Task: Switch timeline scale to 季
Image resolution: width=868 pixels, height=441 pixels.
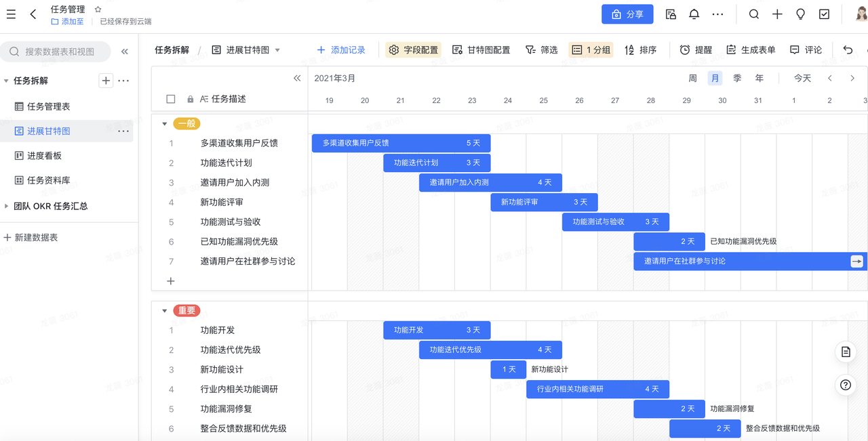Action: pos(737,79)
